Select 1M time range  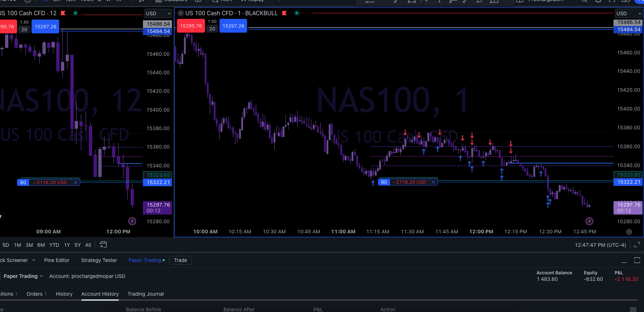(17, 245)
